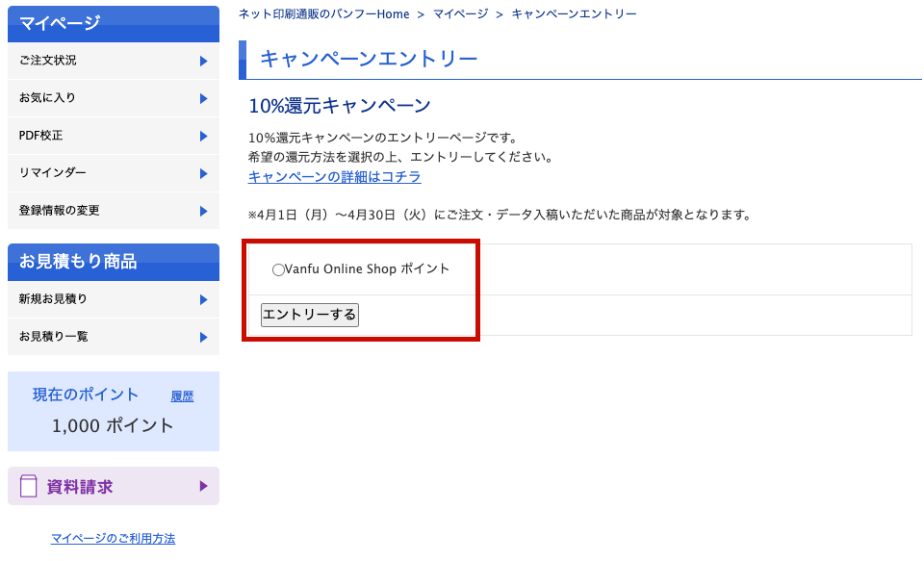Click the arrow icon beside お気に入り
This screenshot has height=561, width=924.
click(203, 98)
